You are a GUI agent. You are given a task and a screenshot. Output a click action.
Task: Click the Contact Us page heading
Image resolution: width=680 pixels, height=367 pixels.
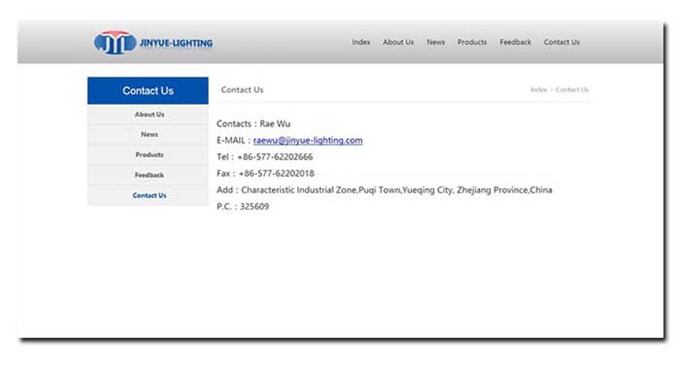(242, 90)
